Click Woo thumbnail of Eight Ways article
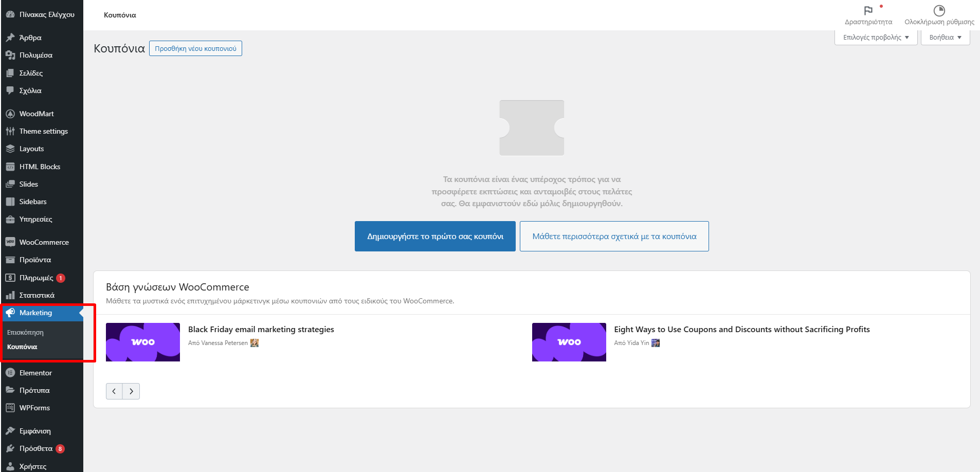This screenshot has width=980, height=472. point(569,342)
